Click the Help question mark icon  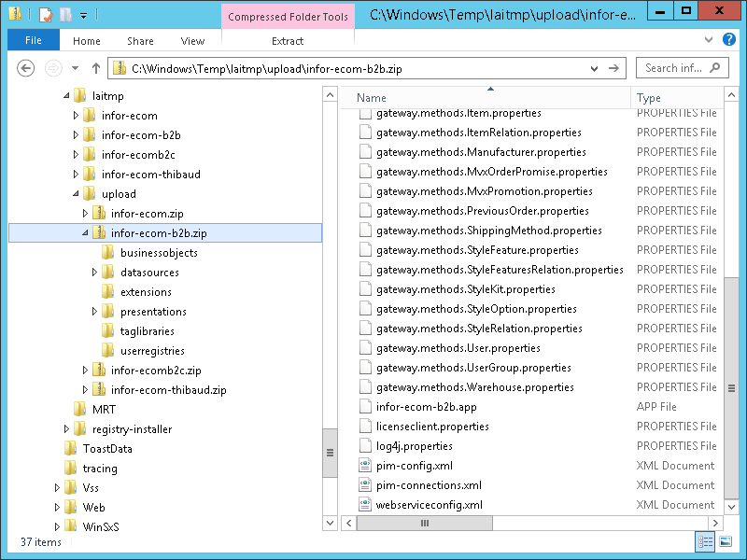coord(730,39)
